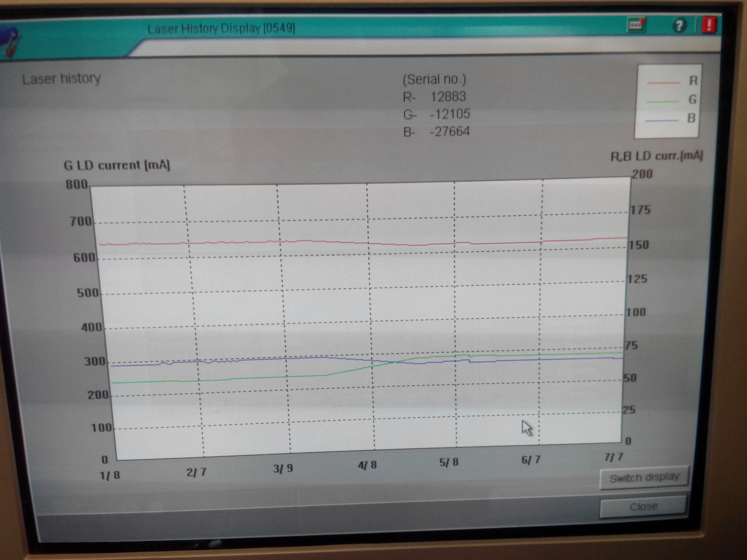Click the title Laser History Display [0549]
The height and width of the screenshot is (560, 747).
221,28
